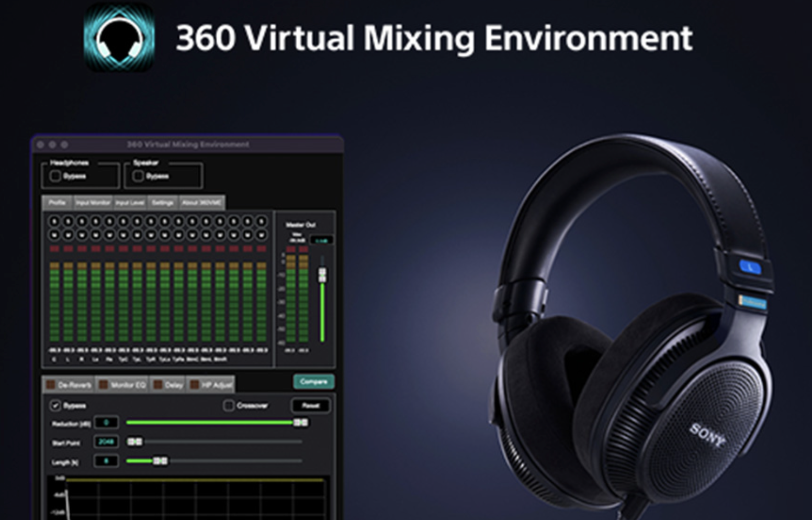Screen dimensions: 812x520
Task: Open the Settings tab
Action: click(163, 203)
